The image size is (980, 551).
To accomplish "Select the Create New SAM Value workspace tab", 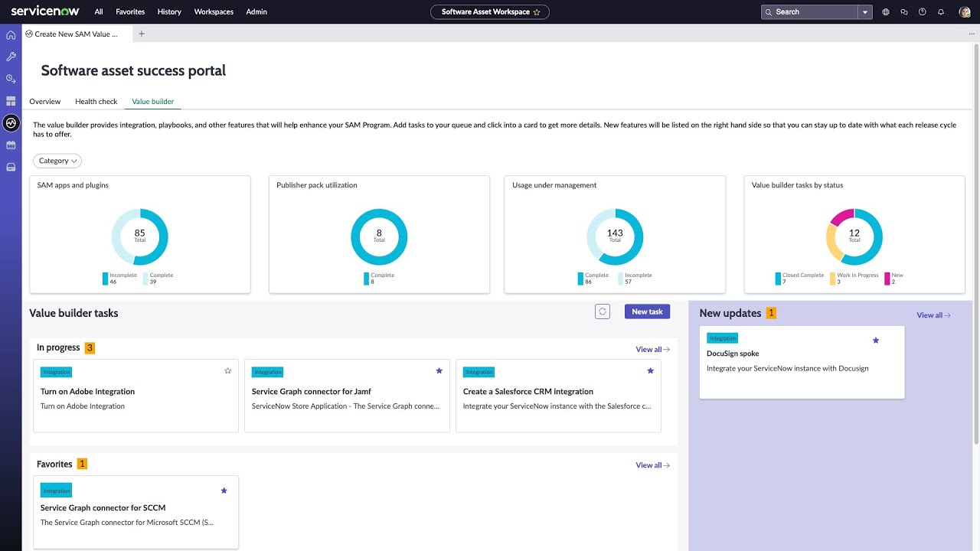I will tap(77, 34).
